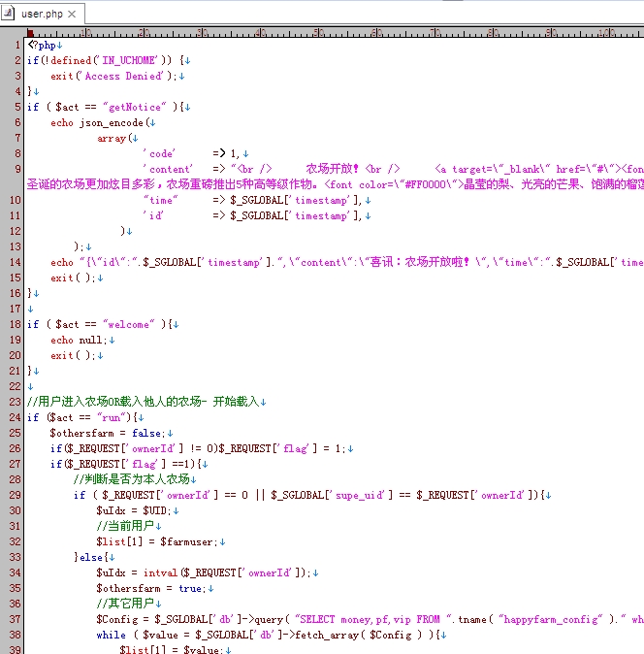The height and width of the screenshot is (654, 644).
Task: Place cursor on the <?php opening tag
Action: point(42,45)
